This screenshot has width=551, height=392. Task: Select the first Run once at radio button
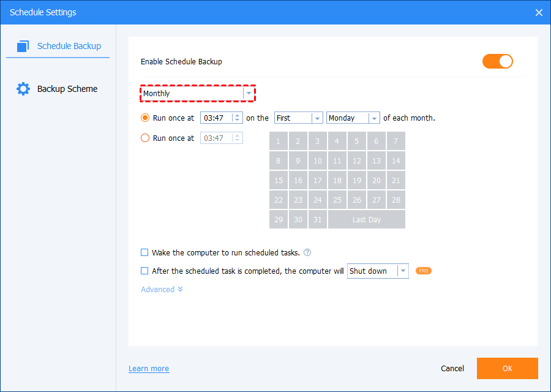click(x=145, y=118)
